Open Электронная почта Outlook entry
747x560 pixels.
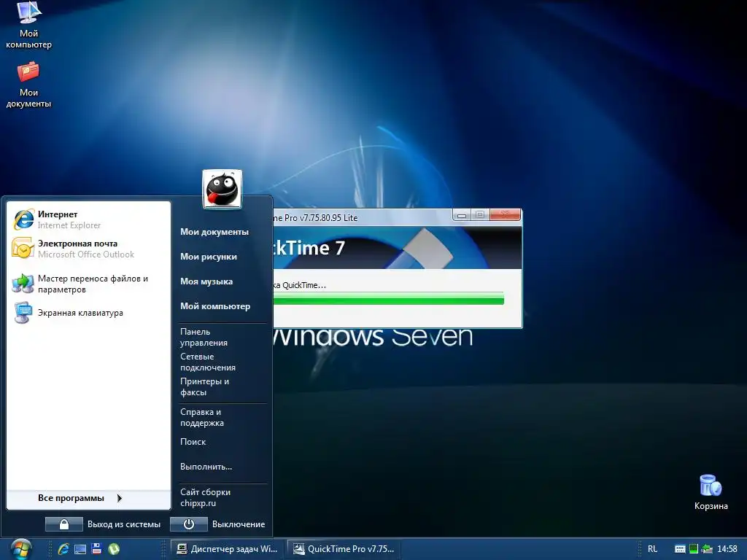coord(90,249)
